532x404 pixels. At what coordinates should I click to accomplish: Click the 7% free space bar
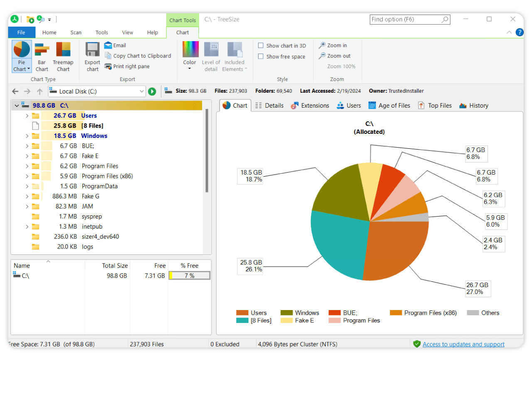(x=190, y=275)
